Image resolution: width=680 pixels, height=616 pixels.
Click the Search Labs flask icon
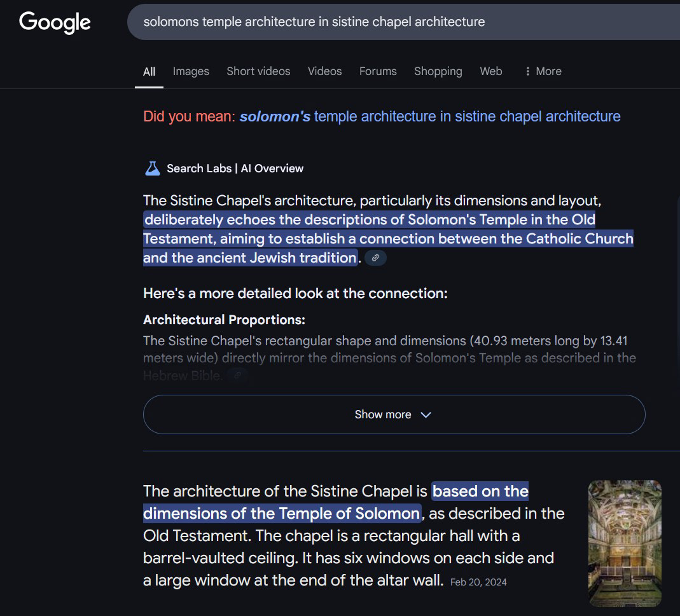point(152,168)
